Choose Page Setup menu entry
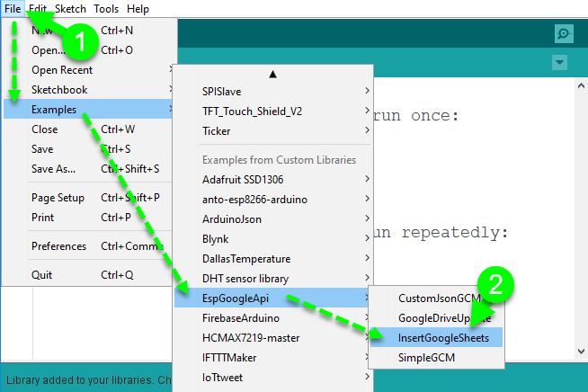Image resolution: width=588 pixels, height=392 pixels. click(88, 198)
